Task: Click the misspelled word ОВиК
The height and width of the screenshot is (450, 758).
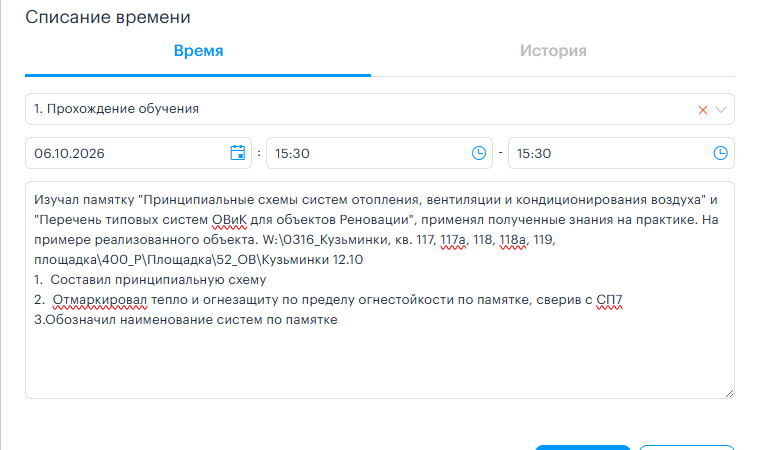Action: tap(229, 220)
